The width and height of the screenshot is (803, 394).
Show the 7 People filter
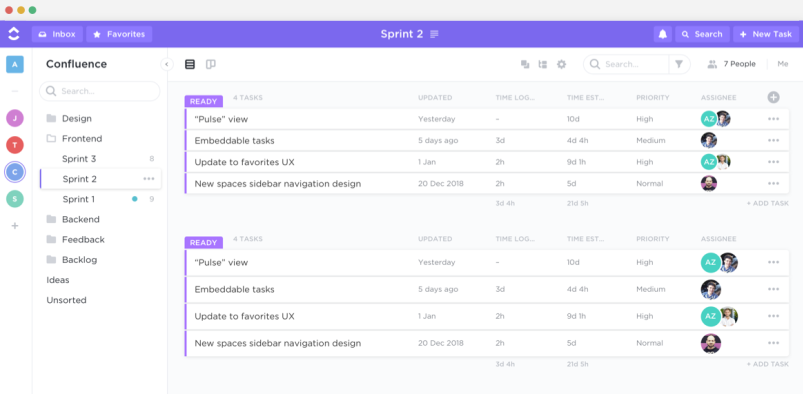(x=732, y=64)
